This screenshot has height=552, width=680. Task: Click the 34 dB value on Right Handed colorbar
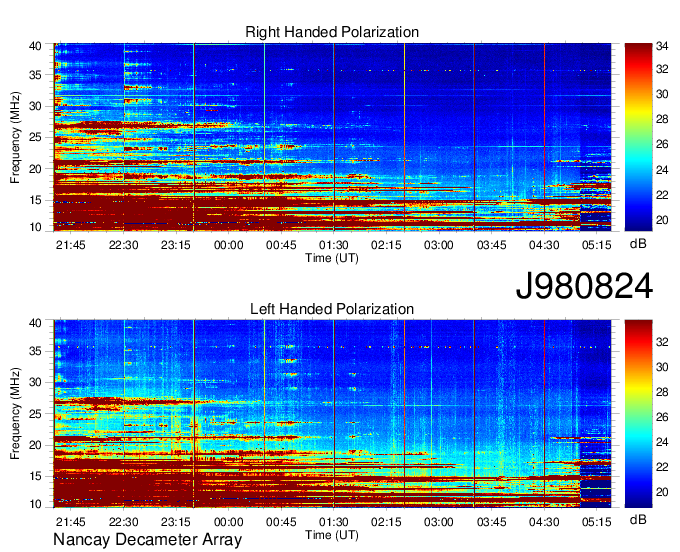click(662, 45)
